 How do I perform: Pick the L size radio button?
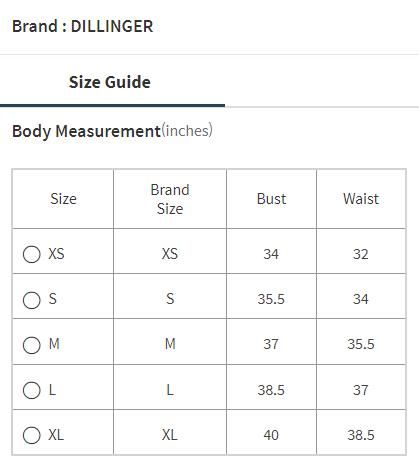pos(32,390)
